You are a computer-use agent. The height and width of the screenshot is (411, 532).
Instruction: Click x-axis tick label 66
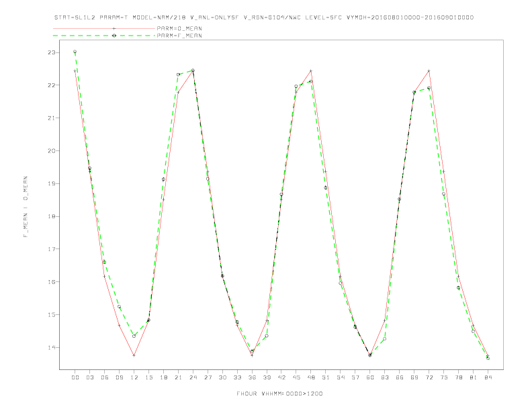coord(400,377)
